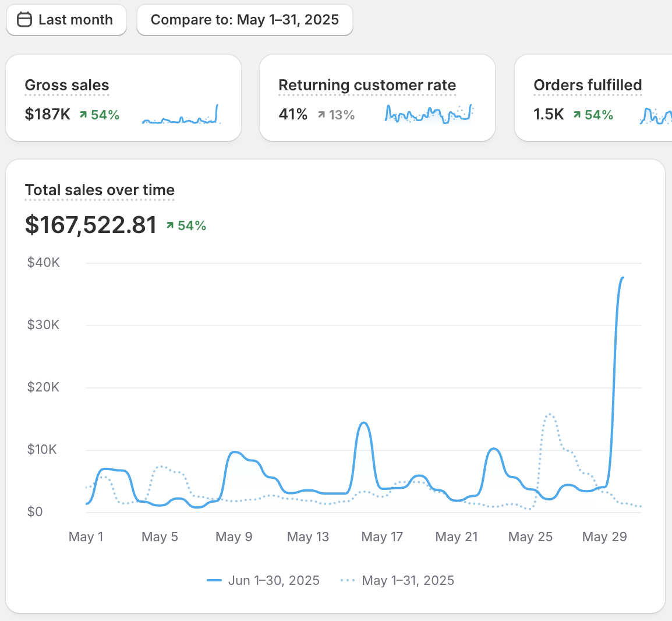Click the green up arrow in Gross sales card
This screenshot has height=621, width=672.
83,115
